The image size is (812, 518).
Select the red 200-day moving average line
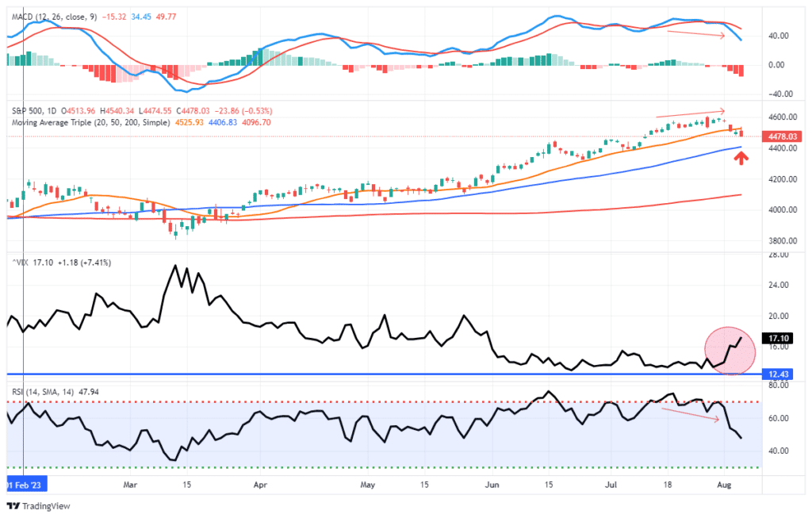point(476,213)
